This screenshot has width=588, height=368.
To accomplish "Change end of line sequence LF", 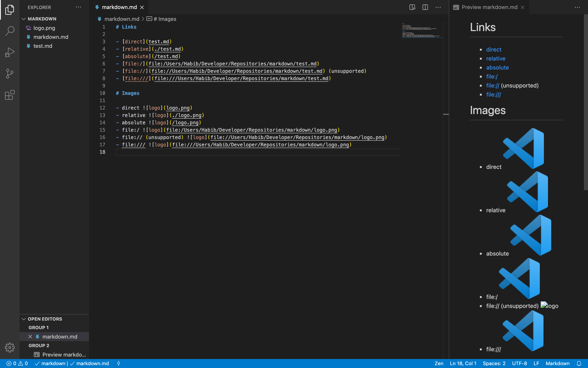I will click(537, 363).
